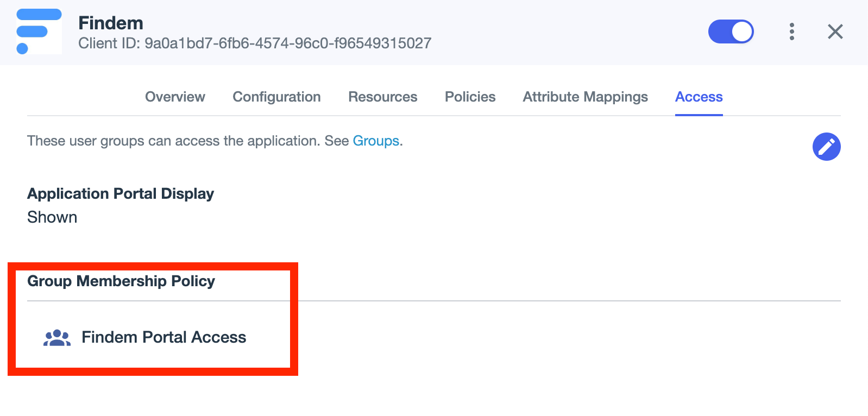The width and height of the screenshot is (868, 416).
Task: Click the pencil edit icon
Action: [826, 147]
